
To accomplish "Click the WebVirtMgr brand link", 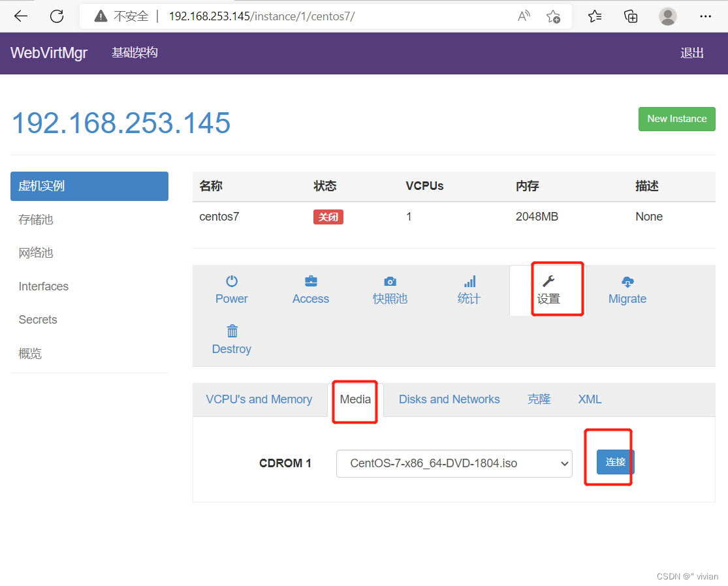I will click(x=49, y=53).
